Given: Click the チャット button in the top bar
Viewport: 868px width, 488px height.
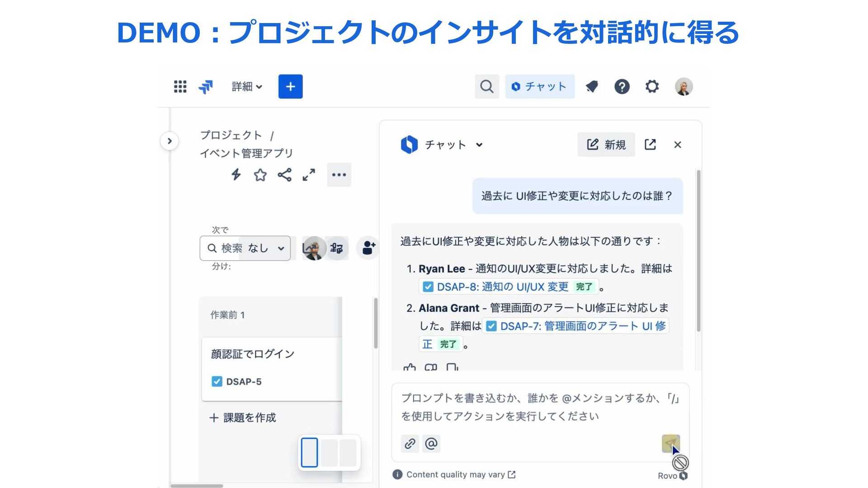Looking at the screenshot, I should (539, 86).
